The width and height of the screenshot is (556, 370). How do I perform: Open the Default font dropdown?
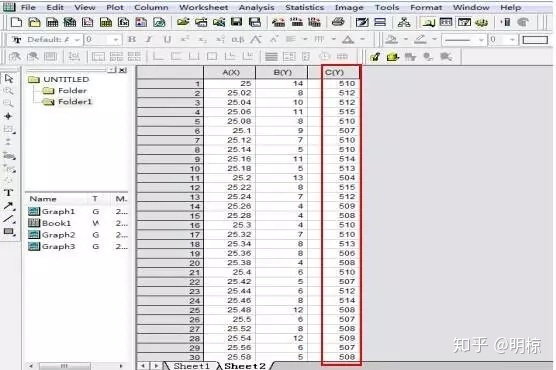(x=77, y=40)
